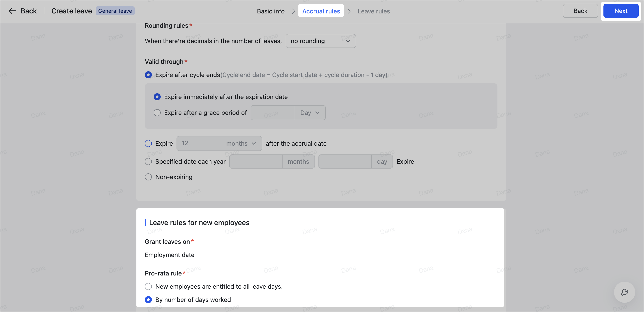This screenshot has height=312, width=644.
Task: Open the "no rounding" dropdown
Action: pos(320,41)
